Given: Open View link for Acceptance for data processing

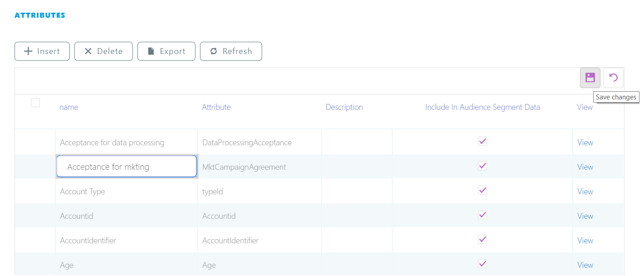Looking at the screenshot, I should coord(585,143).
